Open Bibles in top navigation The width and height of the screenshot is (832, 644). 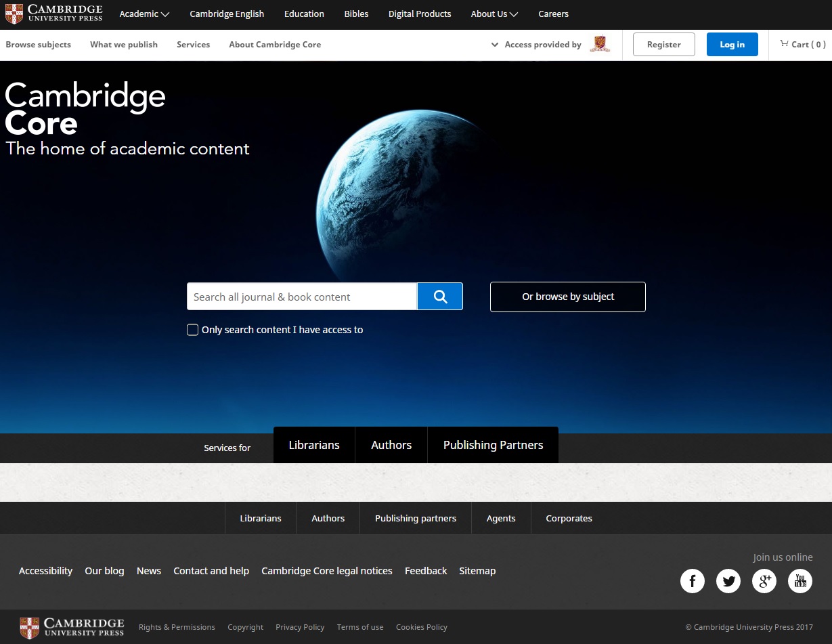[356, 14]
